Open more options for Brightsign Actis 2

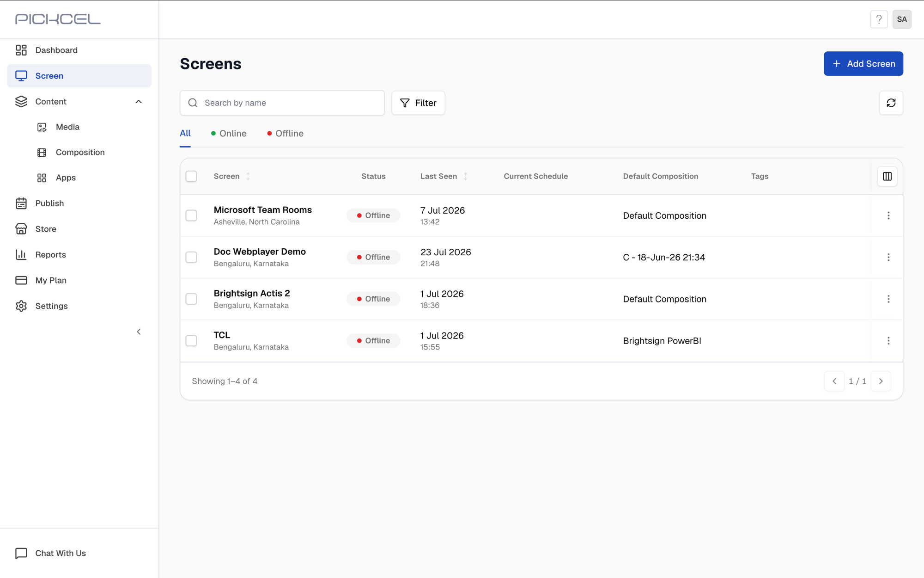888,299
